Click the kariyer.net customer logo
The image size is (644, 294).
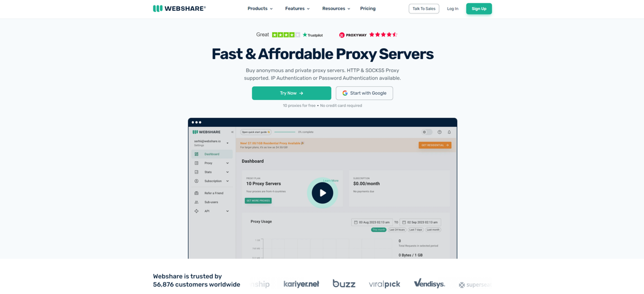(x=301, y=284)
